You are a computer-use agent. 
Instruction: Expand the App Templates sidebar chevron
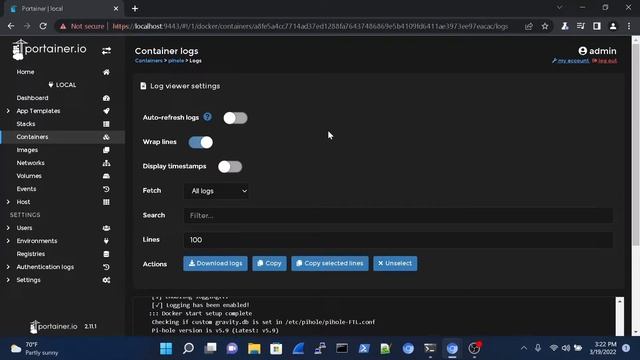[x=8, y=111]
